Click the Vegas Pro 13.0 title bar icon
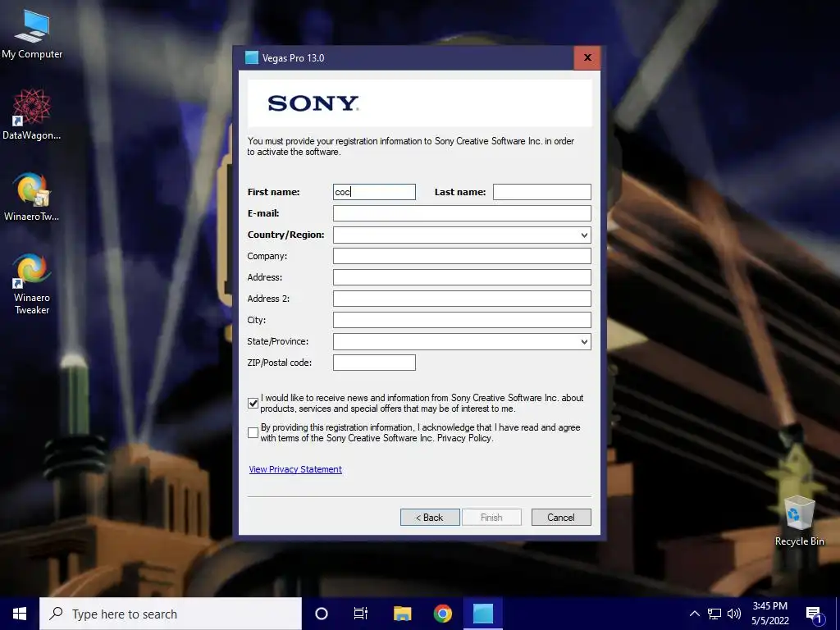840x630 pixels. tap(251, 58)
